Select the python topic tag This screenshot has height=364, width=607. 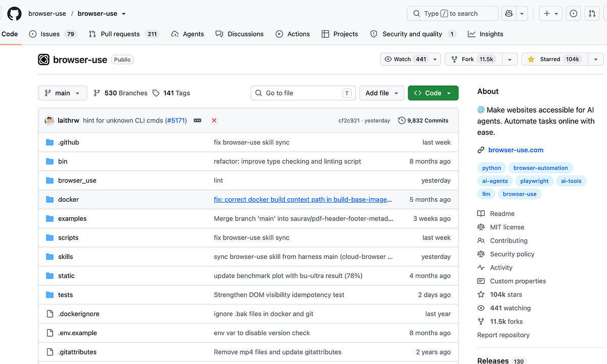pos(492,168)
